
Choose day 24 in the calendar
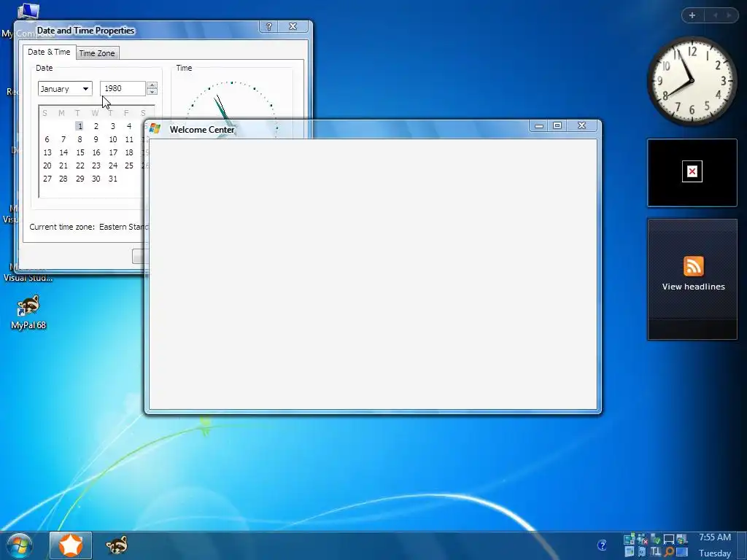113,166
